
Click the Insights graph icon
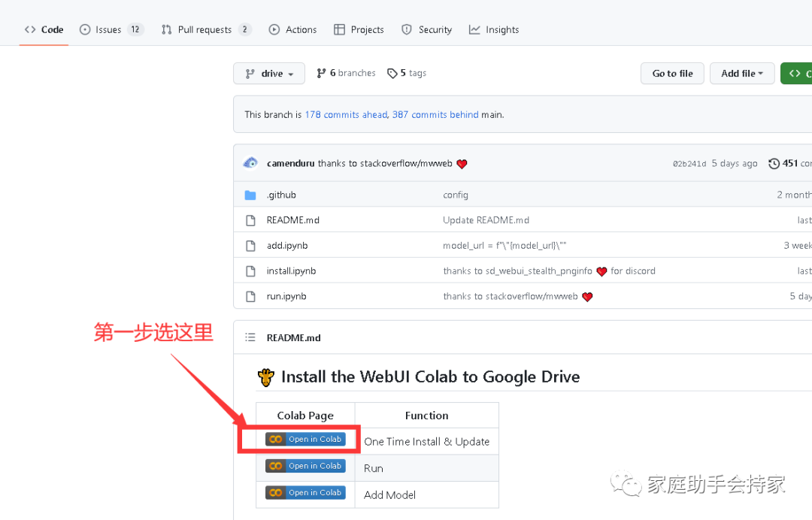pos(474,29)
